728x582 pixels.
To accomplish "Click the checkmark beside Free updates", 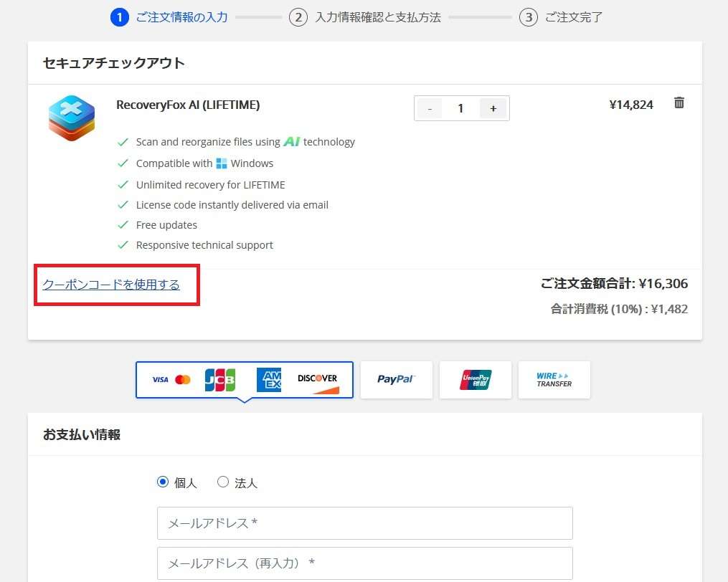I will [123, 225].
